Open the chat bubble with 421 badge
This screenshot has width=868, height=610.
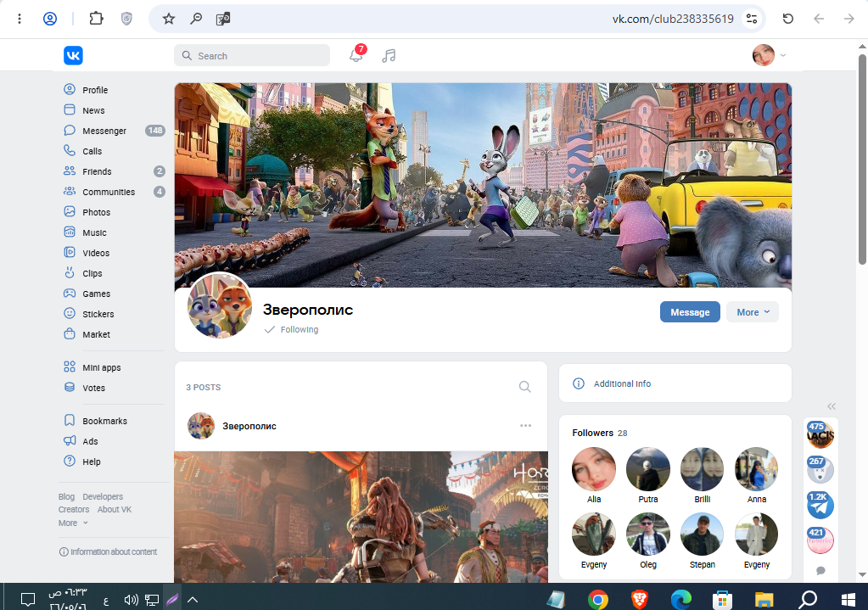pos(820,540)
